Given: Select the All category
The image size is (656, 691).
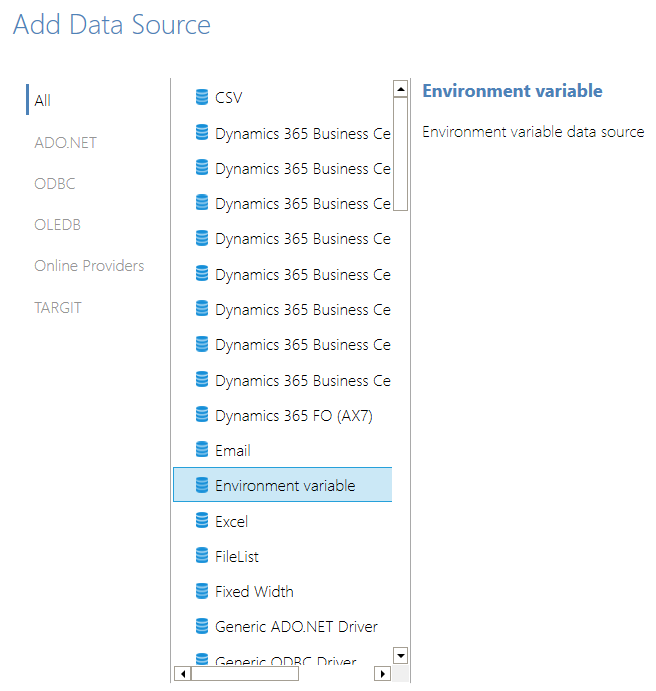Looking at the screenshot, I should [43, 100].
